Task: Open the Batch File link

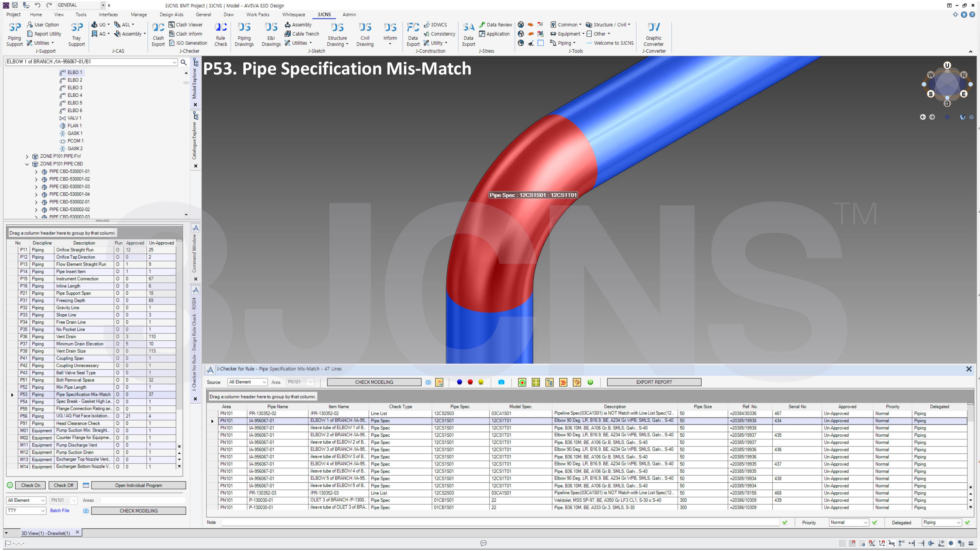Action: [x=60, y=511]
